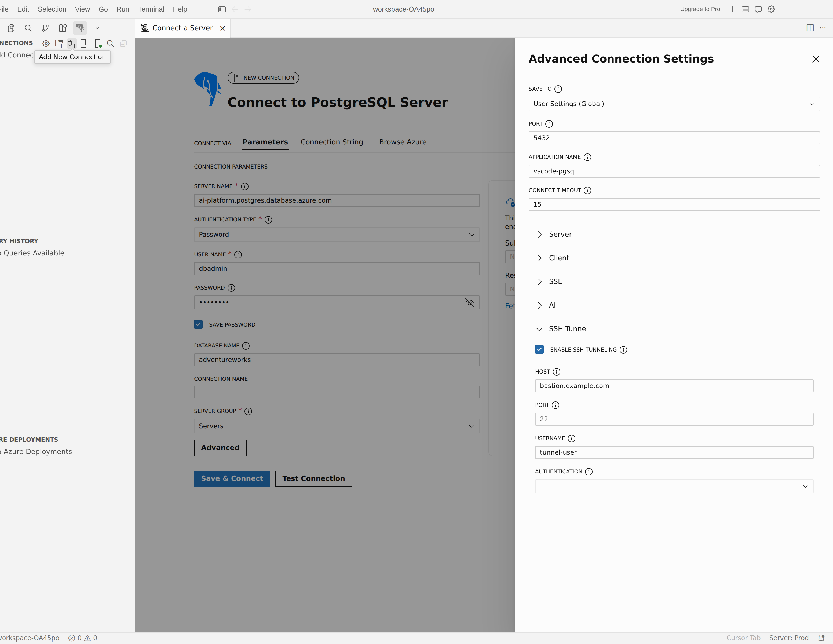Open the settings gear in title bar
Image resolution: width=833 pixels, height=644 pixels.
(x=771, y=9)
